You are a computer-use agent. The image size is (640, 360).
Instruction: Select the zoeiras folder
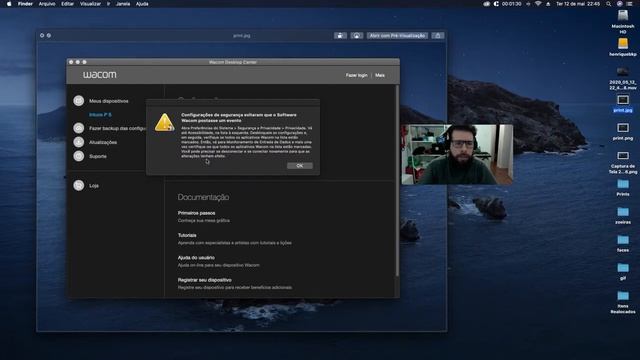622,216
